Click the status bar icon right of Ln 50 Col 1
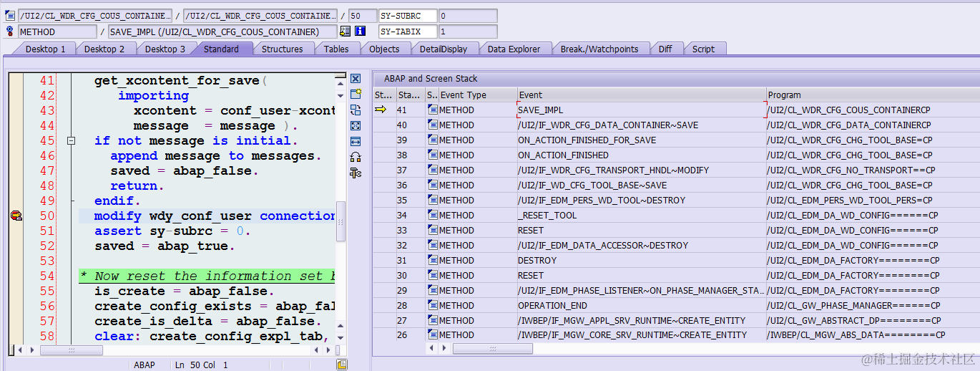980x371 pixels. pos(342,365)
